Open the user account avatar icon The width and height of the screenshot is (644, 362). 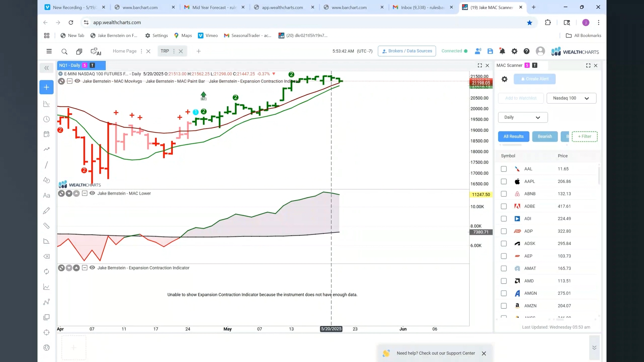coord(540,51)
